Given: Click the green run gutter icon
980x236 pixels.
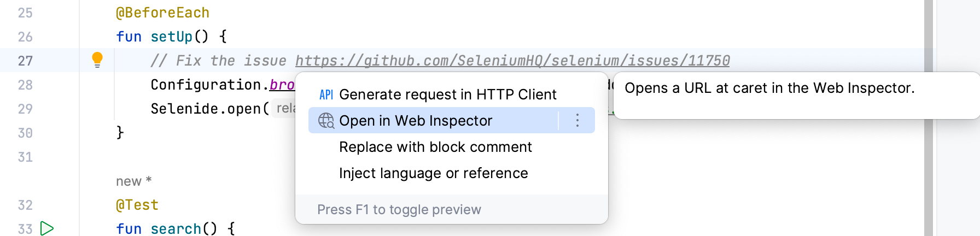Looking at the screenshot, I should point(47,228).
